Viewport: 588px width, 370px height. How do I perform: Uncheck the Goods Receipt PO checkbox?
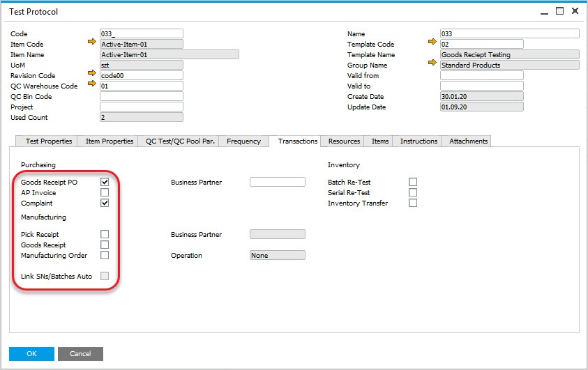point(105,183)
